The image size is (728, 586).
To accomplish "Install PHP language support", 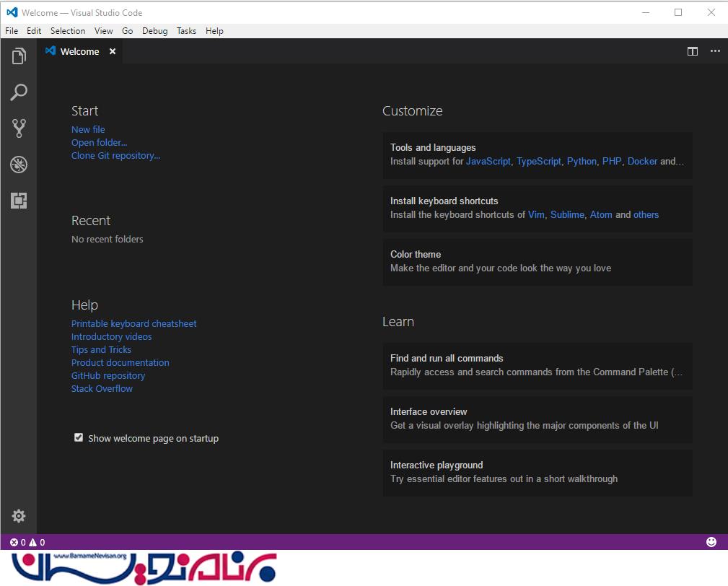I will click(611, 161).
